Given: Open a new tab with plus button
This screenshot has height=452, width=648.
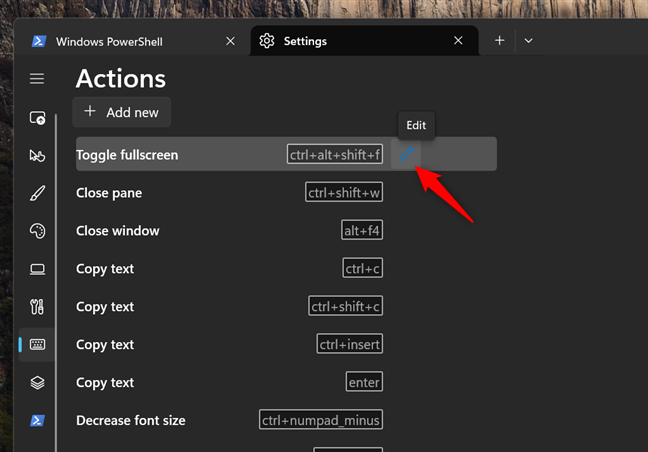Looking at the screenshot, I should tap(500, 40).
